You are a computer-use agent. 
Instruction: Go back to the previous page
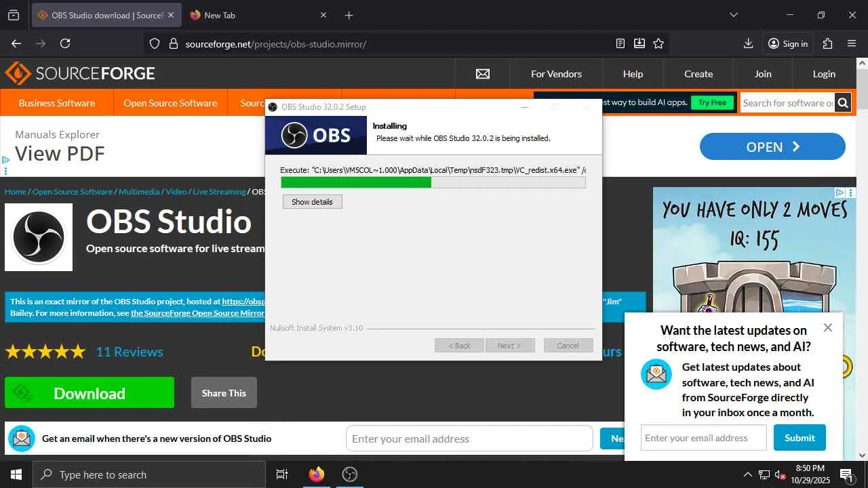16,43
